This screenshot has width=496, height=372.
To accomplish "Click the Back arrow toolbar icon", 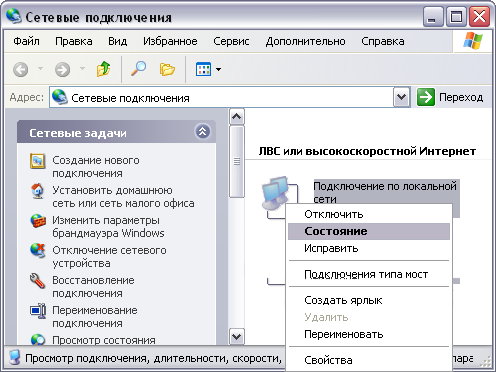I will pyautogui.click(x=21, y=70).
